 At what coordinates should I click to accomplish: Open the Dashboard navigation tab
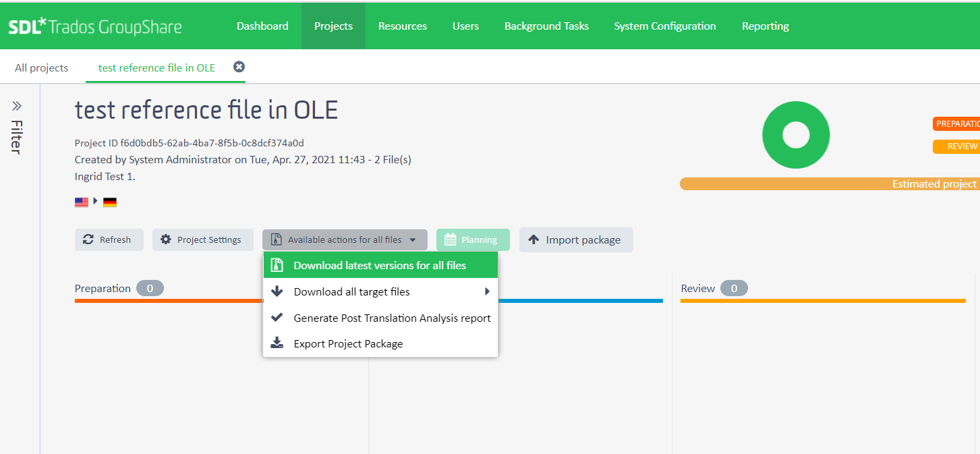click(x=262, y=26)
